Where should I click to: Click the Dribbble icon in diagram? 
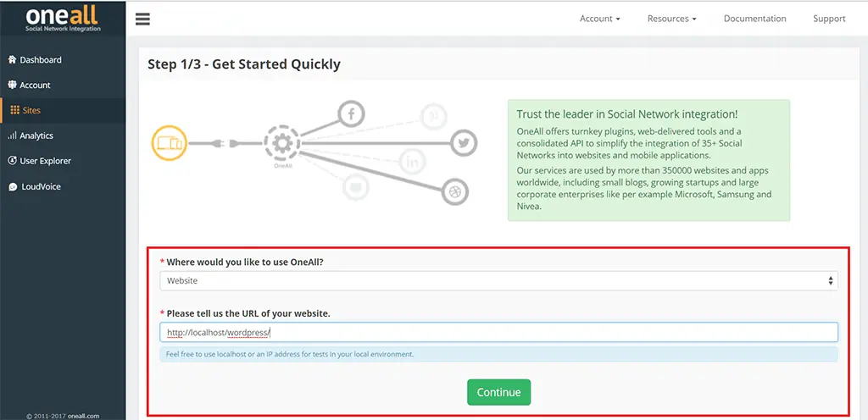455,192
